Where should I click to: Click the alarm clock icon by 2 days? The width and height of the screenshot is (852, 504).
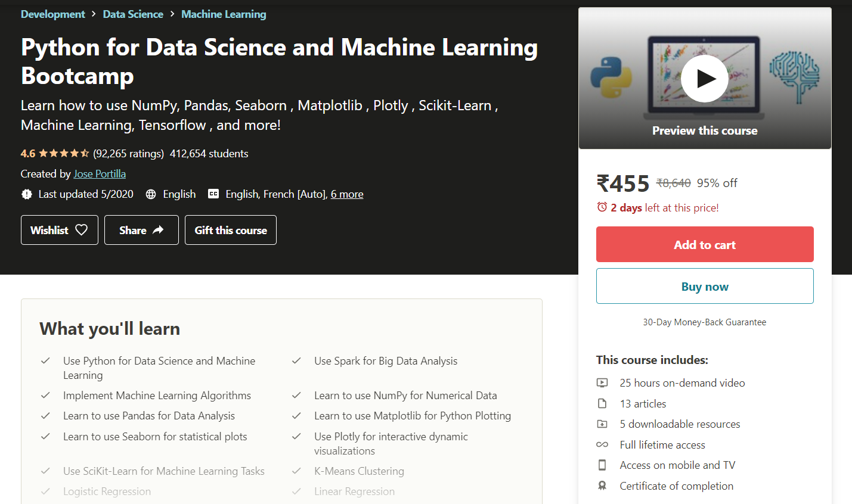(602, 207)
